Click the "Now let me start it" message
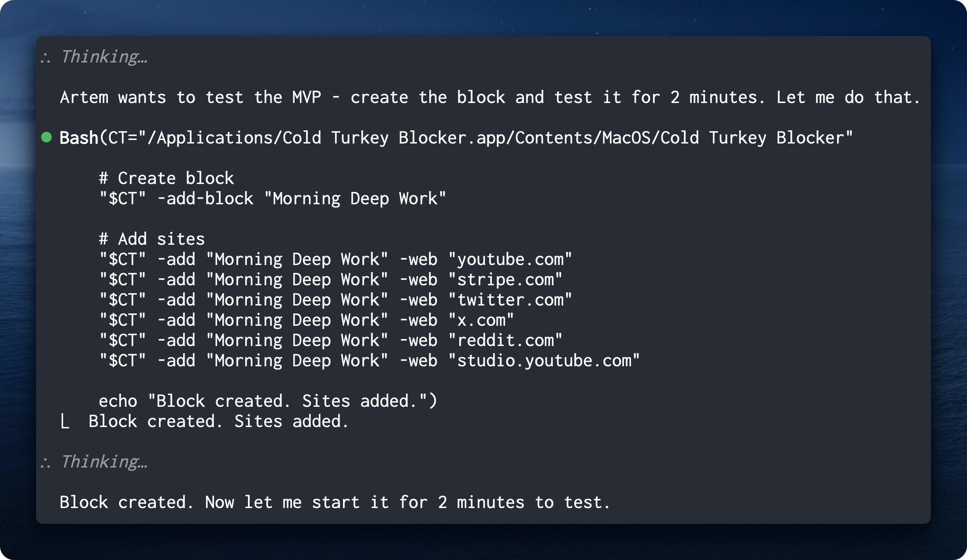Image resolution: width=967 pixels, height=560 pixels. click(x=335, y=502)
